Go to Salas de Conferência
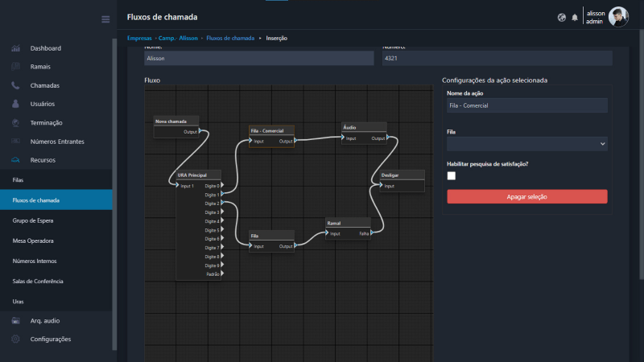The height and width of the screenshot is (362, 644). pyautogui.click(x=38, y=282)
